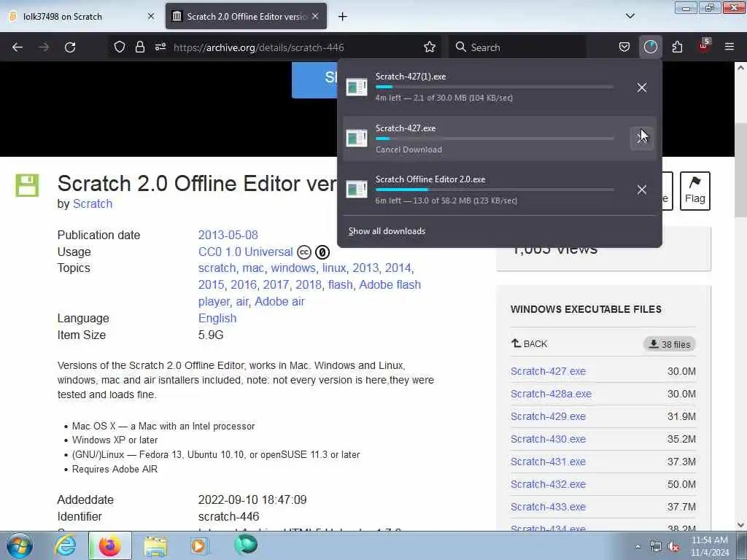Click the Firefox taskbar icon
This screenshot has height=560, width=747.
(109, 546)
